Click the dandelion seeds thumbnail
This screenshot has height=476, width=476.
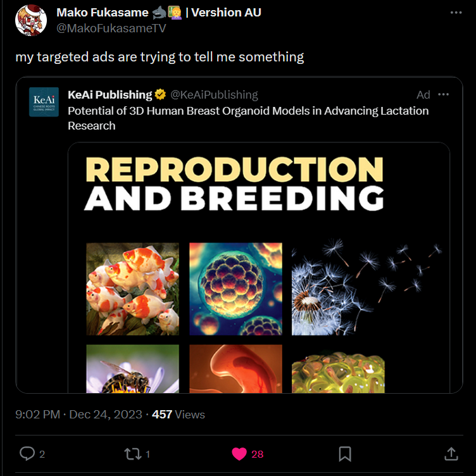(x=366, y=289)
